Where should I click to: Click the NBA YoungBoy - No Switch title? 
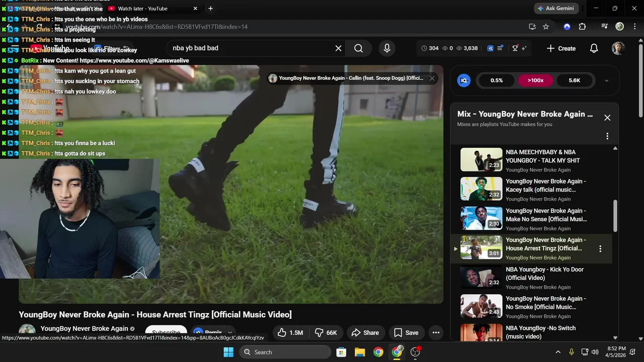(541, 332)
